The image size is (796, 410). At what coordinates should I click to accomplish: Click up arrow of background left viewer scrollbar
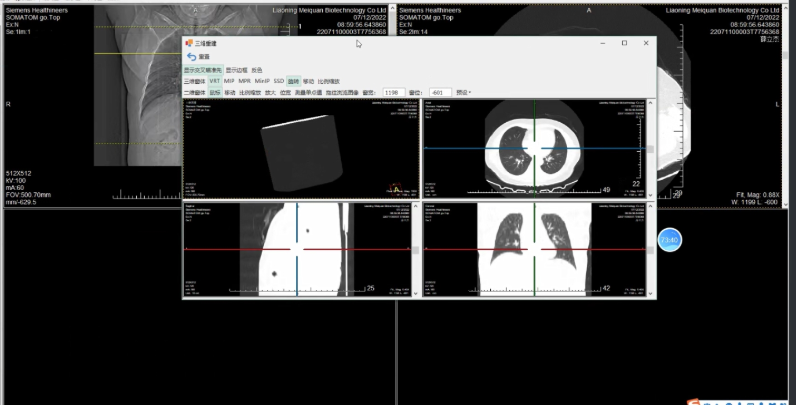(x=392, y=9)
